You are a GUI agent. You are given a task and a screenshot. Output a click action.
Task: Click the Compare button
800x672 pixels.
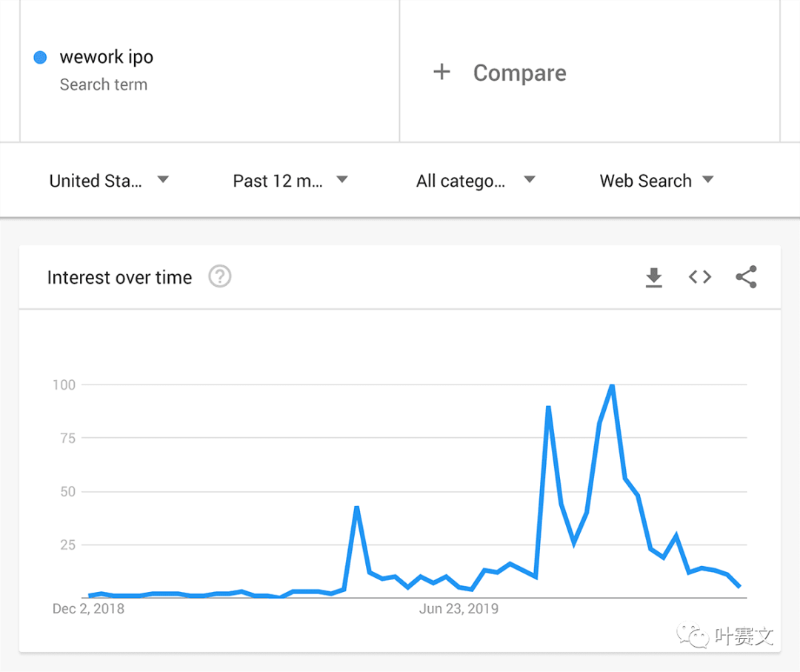point(499,73)
